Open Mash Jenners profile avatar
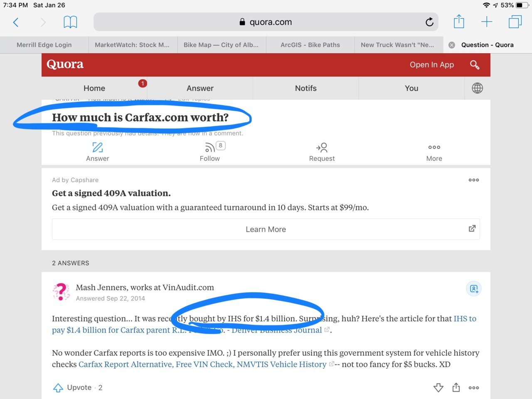The width and height of the screenshot is (532, 399). tap(61, 292)
